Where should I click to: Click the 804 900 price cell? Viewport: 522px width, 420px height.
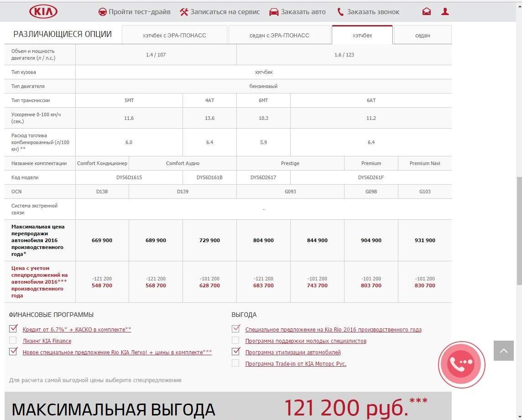point(263,240)
